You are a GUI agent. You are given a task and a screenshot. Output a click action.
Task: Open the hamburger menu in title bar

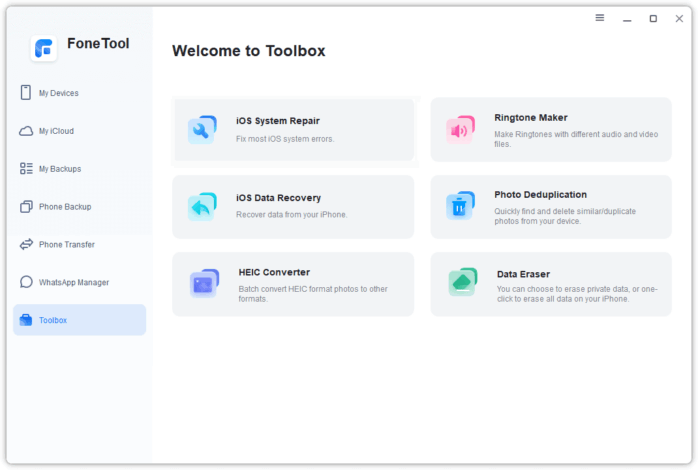600,18
